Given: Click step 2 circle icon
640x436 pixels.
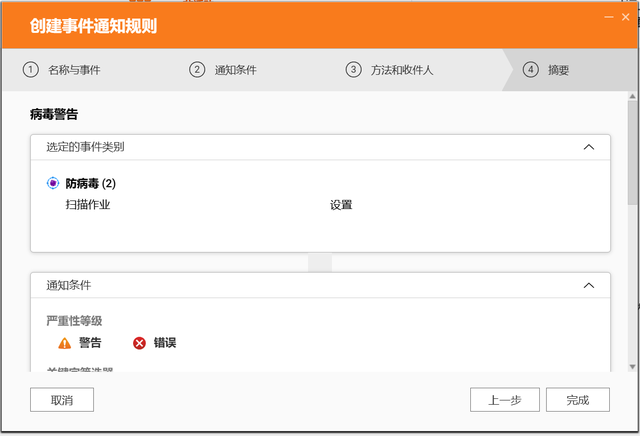Looking at the screenshot, I should click(x=197, y=70).
